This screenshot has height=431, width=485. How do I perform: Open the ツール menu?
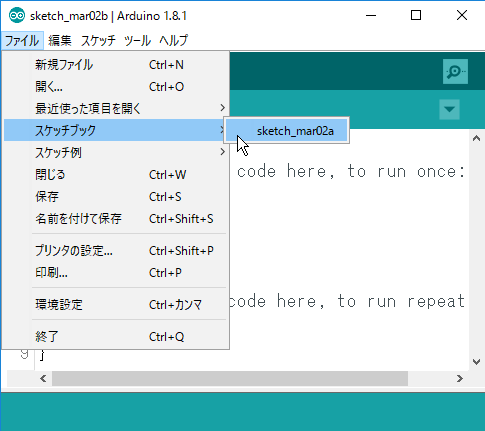pyautogui.click(x=137, y=41)
